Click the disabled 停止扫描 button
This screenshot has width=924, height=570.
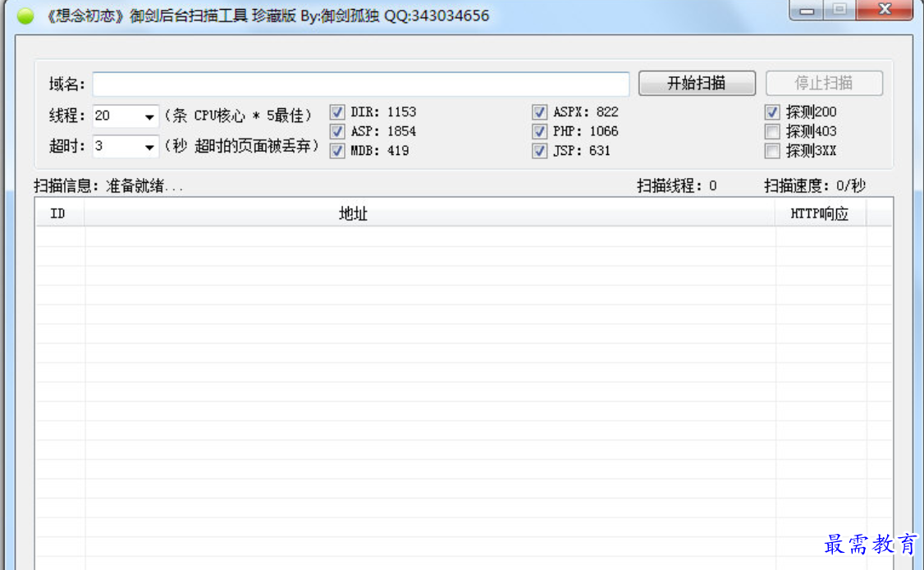(x=824, y=83)
